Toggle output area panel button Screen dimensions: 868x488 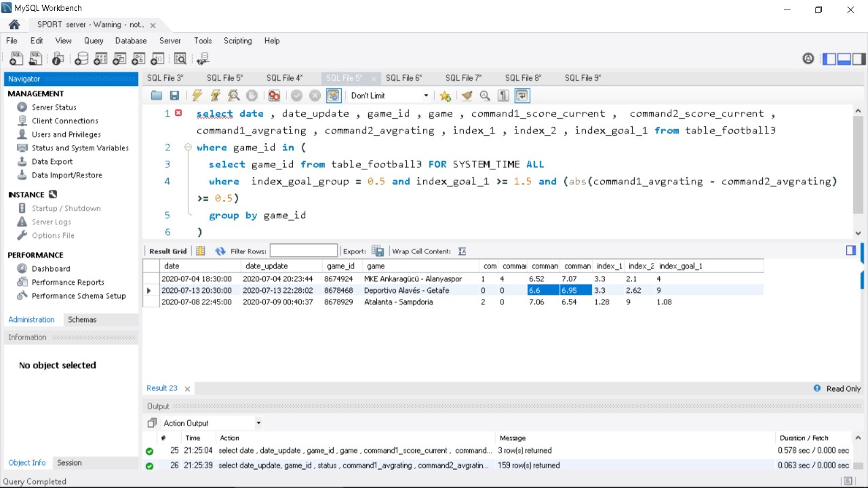[x=844, y=59]
